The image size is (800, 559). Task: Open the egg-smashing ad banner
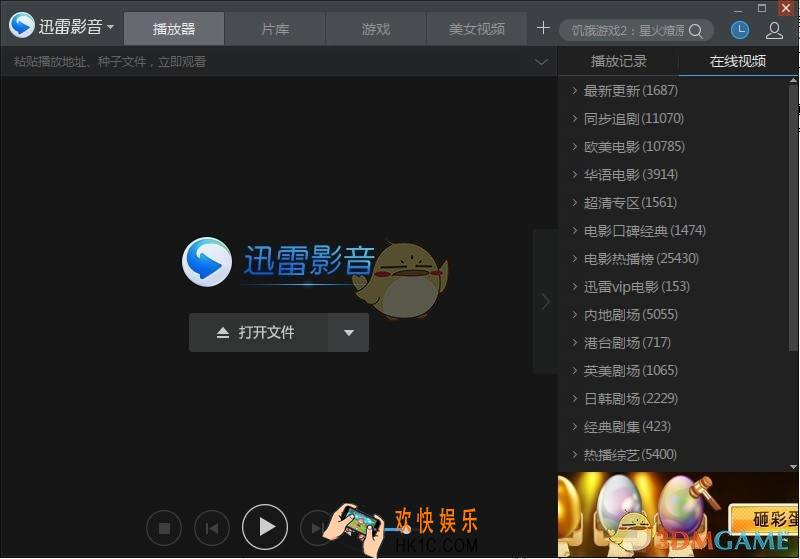coord(678,514)
